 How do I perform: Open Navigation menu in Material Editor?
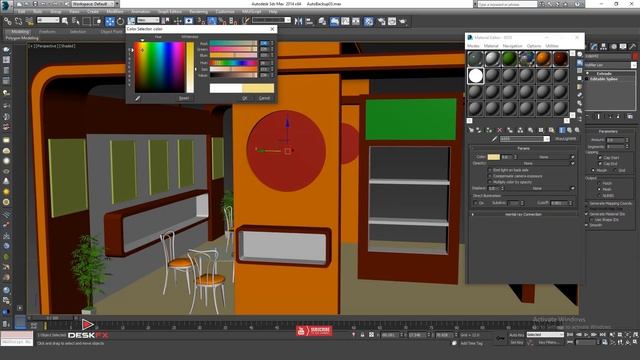pyautogui.click(x=512, y=46)
